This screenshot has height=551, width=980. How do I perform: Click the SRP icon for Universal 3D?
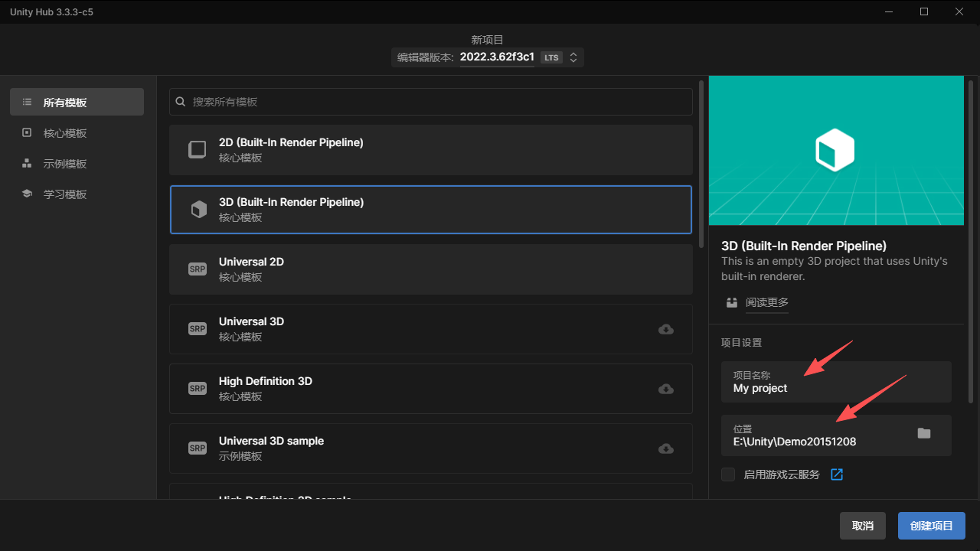click(x=198, y=328)
